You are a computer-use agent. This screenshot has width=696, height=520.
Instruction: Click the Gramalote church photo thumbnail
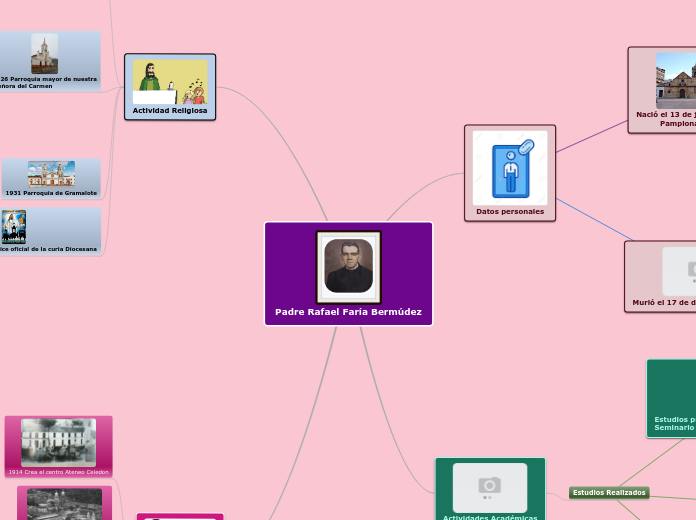(x=51, y=174)
